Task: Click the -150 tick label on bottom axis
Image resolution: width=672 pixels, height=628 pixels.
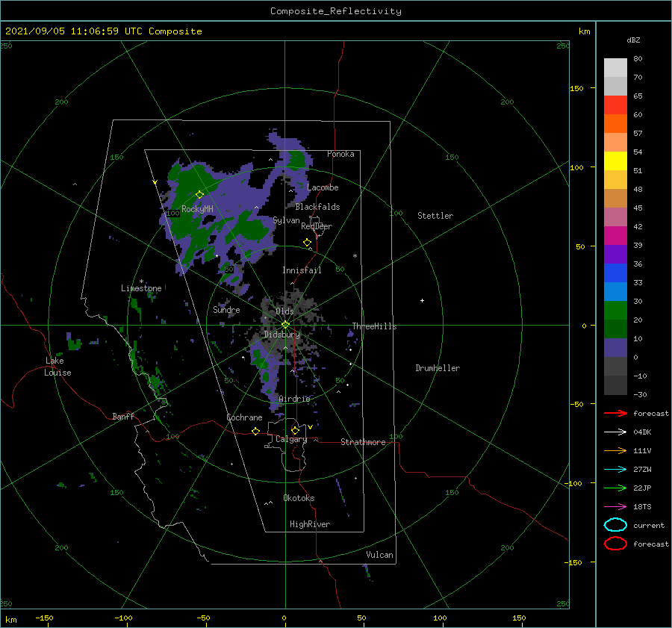Action: point(44,618)
